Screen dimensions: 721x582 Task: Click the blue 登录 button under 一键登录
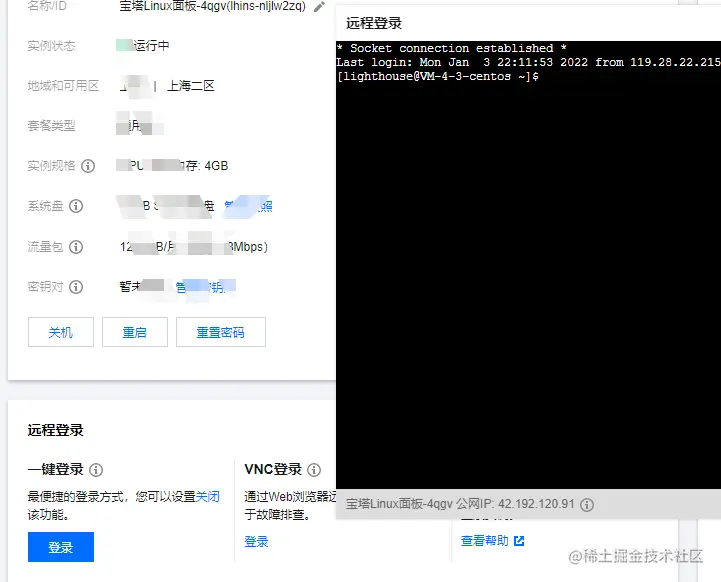tap(61, 547)
